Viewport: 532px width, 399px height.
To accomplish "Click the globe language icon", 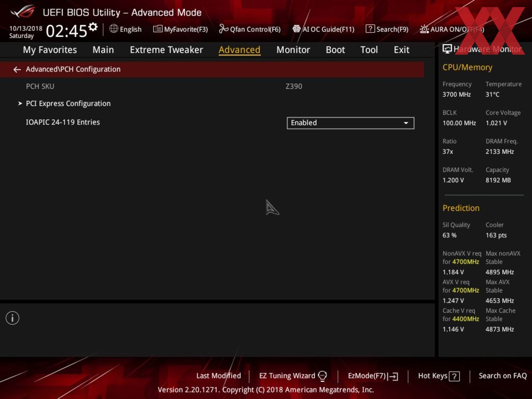I will (113, 29).
